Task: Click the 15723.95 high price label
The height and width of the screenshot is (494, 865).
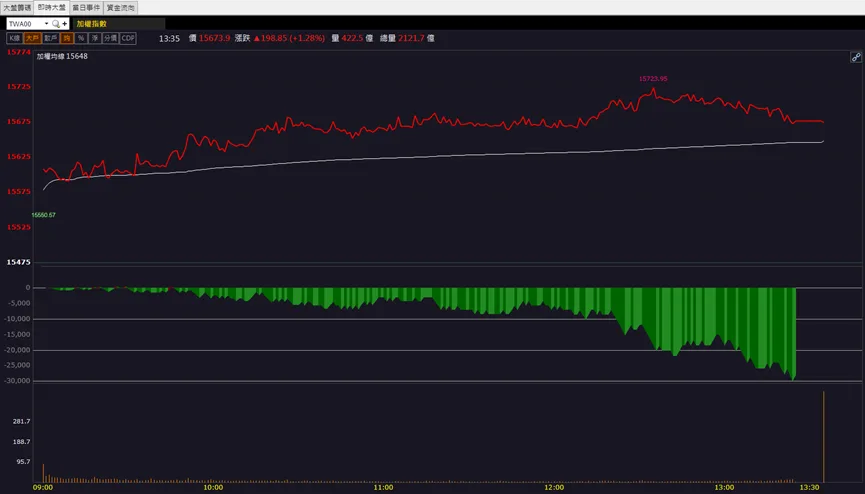Action: [x=653, y=79]
